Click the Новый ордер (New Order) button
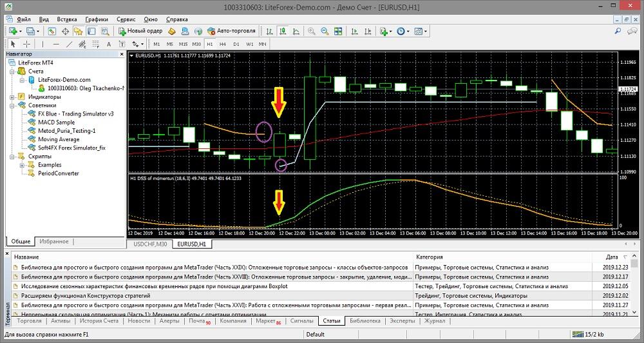 (141, 31)
